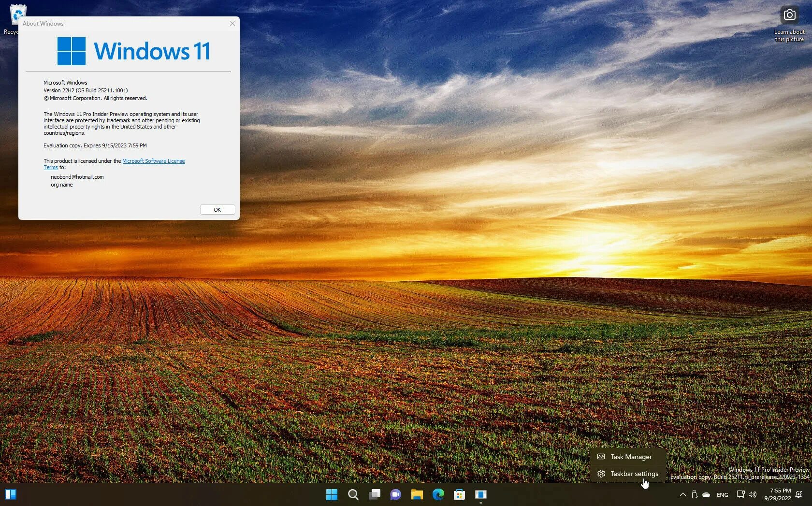
Task: Open the network tray icon
Action: point(740,494)
